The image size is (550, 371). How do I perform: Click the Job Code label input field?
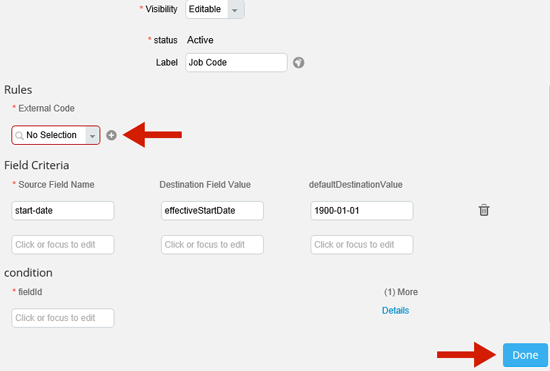point(236,62)
